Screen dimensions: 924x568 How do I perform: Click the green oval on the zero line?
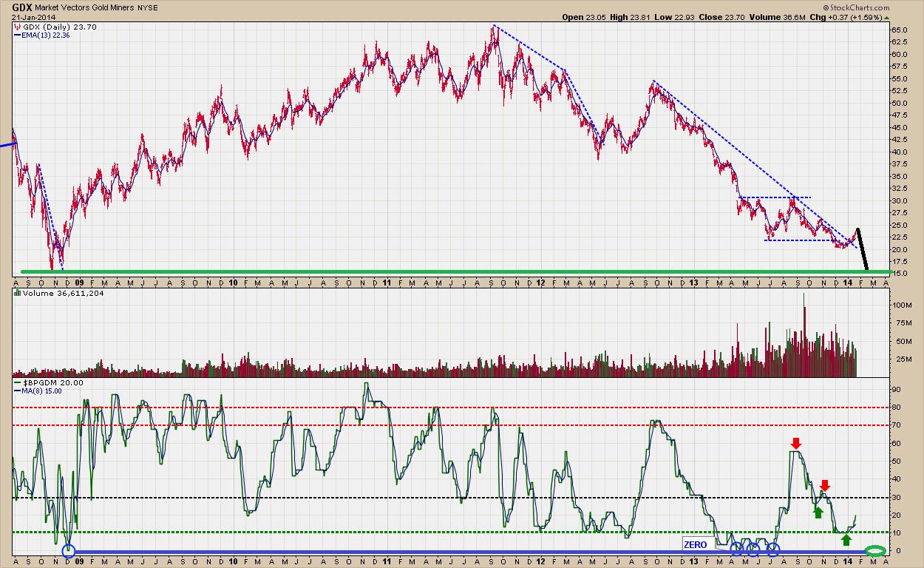point(876,551)
